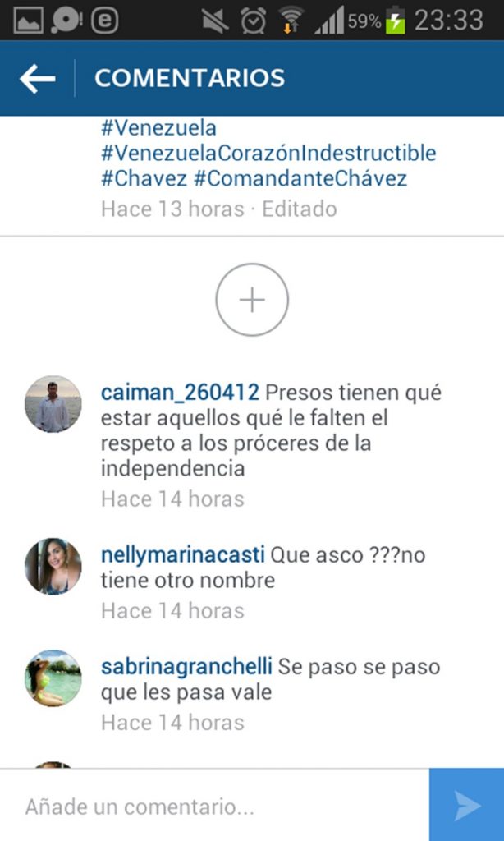Tap the 'Añade un comentario' input field
This screenshot has width=504, height=841.
[x=214, y=806]
